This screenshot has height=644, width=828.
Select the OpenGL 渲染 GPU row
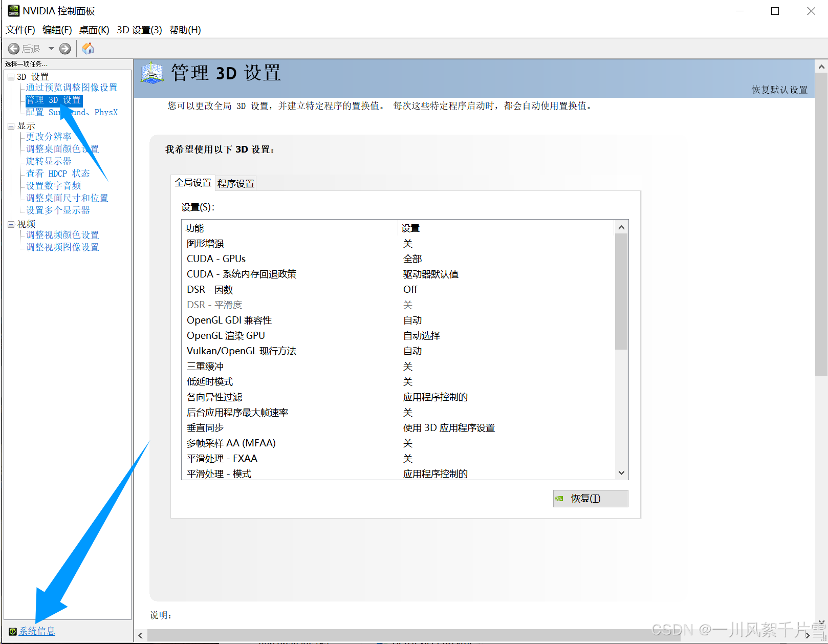tap(398, 336)
